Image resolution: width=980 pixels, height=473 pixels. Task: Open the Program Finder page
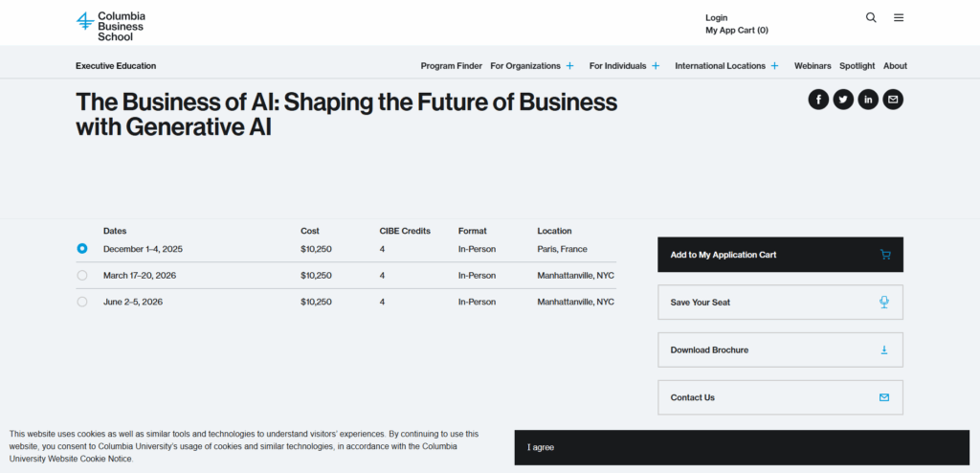point(451,66)
